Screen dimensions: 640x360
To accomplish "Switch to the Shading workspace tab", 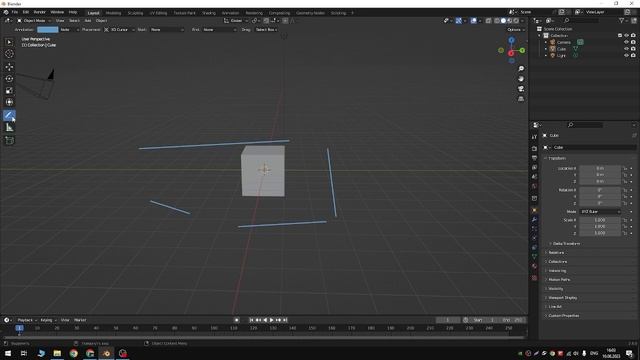I will [209, 13].
